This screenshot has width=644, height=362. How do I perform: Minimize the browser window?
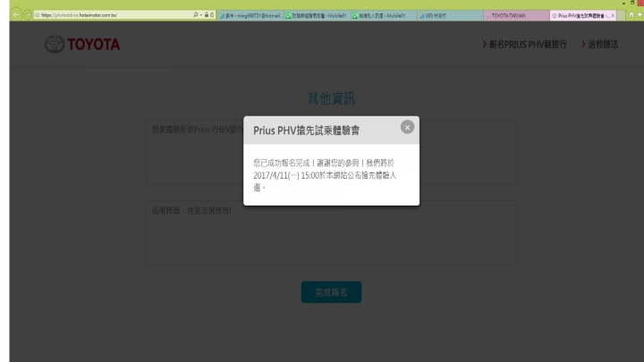point(624,3)
